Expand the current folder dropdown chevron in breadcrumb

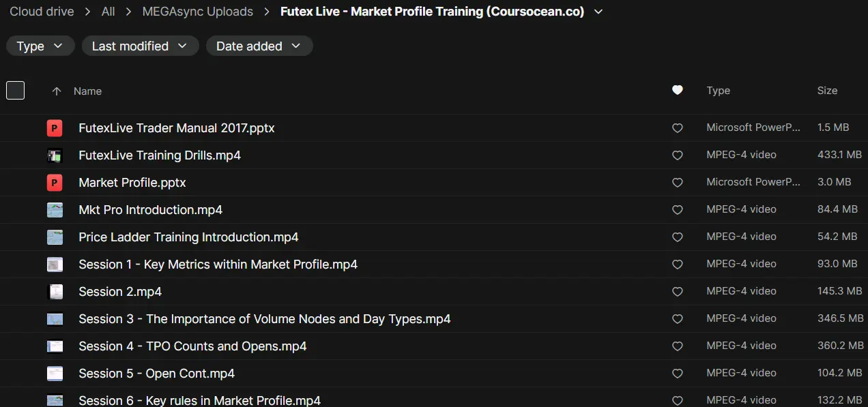(x=599, y=12)
